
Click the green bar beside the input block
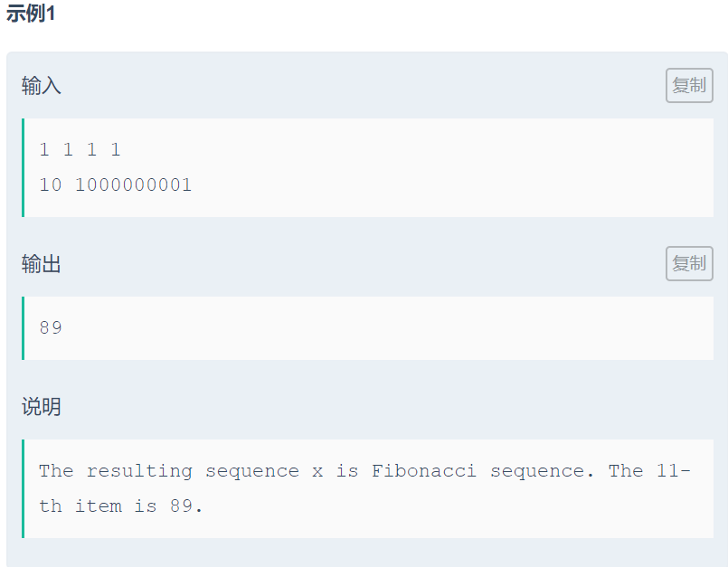pyautogui.click(x=23, y=167)
